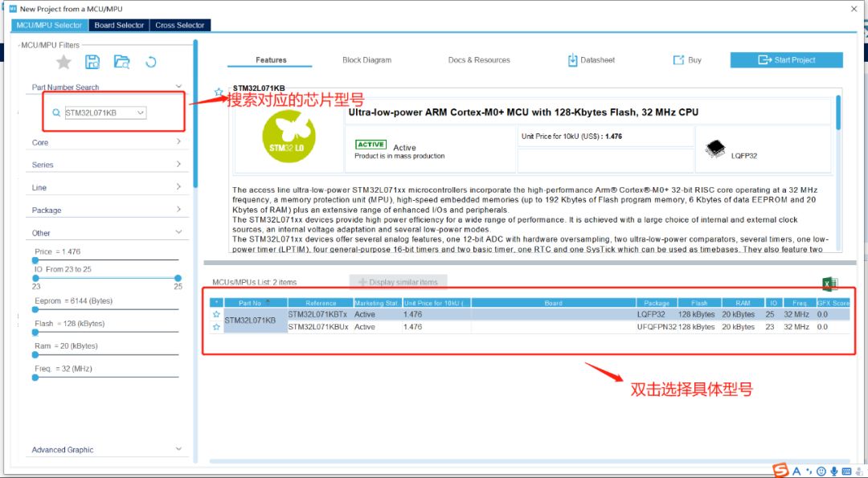Click the Ram slider handle
Viewport: 868px width, 478px height.
click(35, 354)
